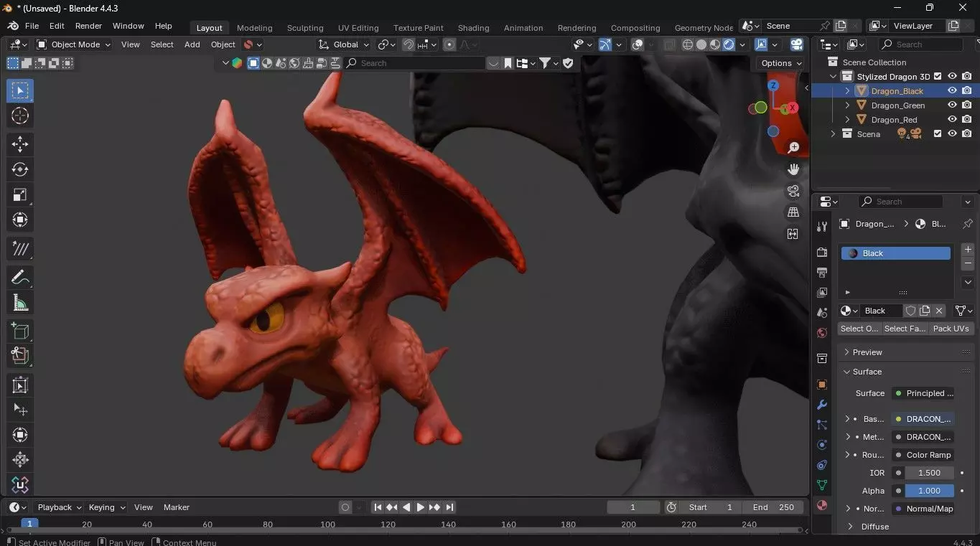Disable Dragon_Green in renders camera icon
This screenshot has width=980, height=546.
click(x=967, y=105)
